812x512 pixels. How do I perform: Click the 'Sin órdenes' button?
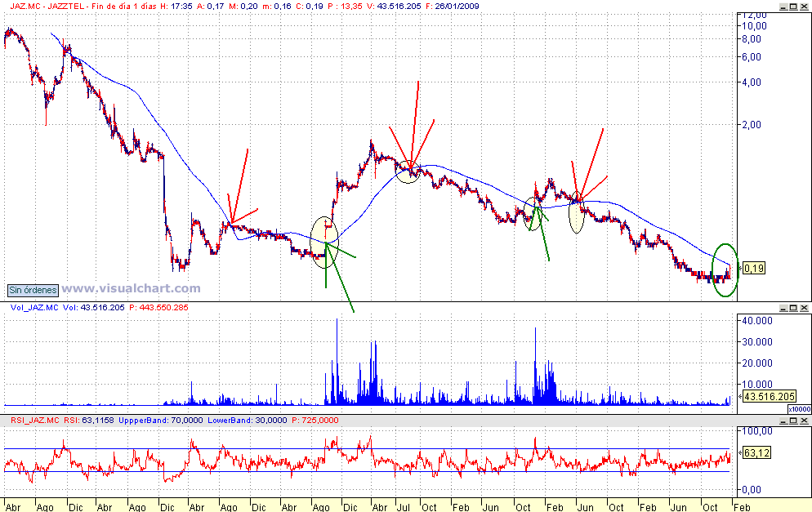click(x=33, y=290)
